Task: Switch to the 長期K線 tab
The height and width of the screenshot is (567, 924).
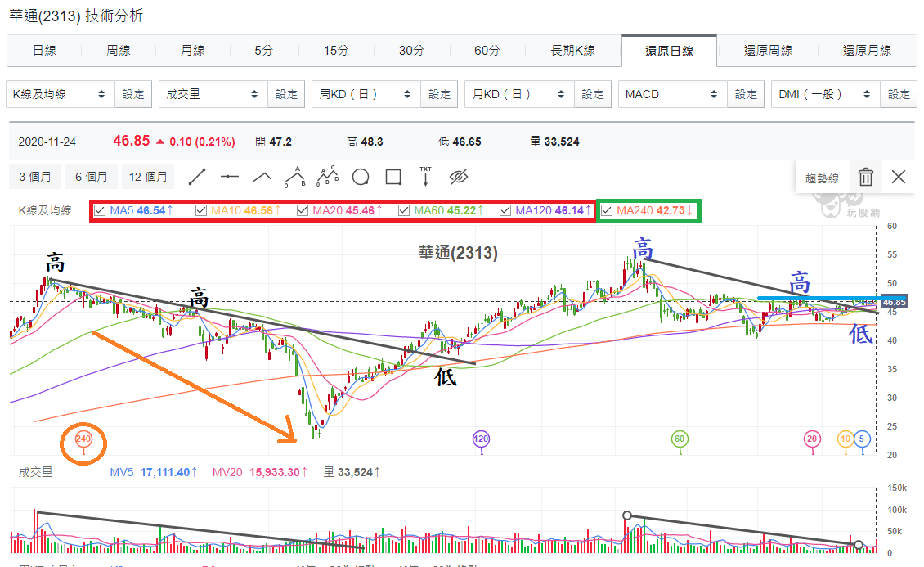Action: pos(572,51)
